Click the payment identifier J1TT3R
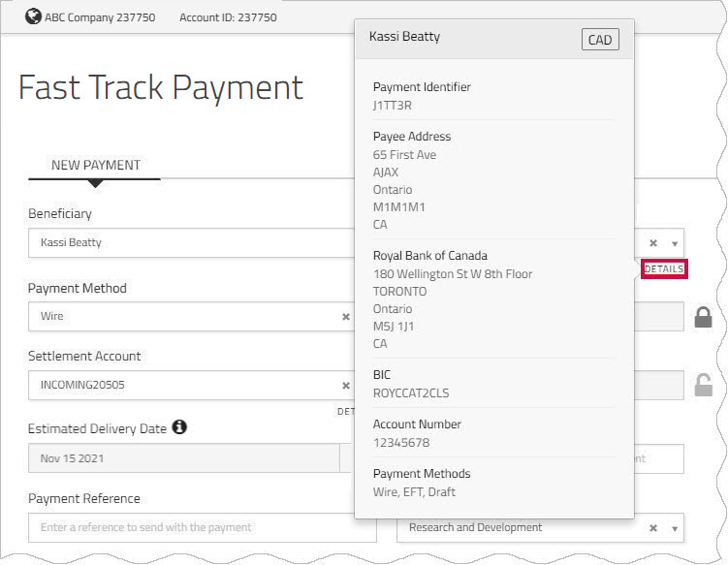 click(393, 106)
